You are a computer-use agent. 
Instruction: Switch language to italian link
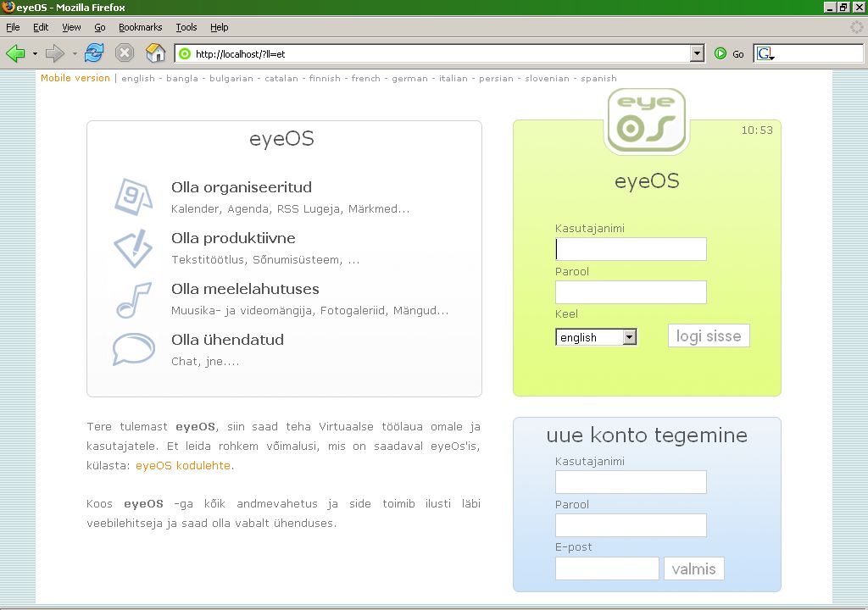click(453, 79)
